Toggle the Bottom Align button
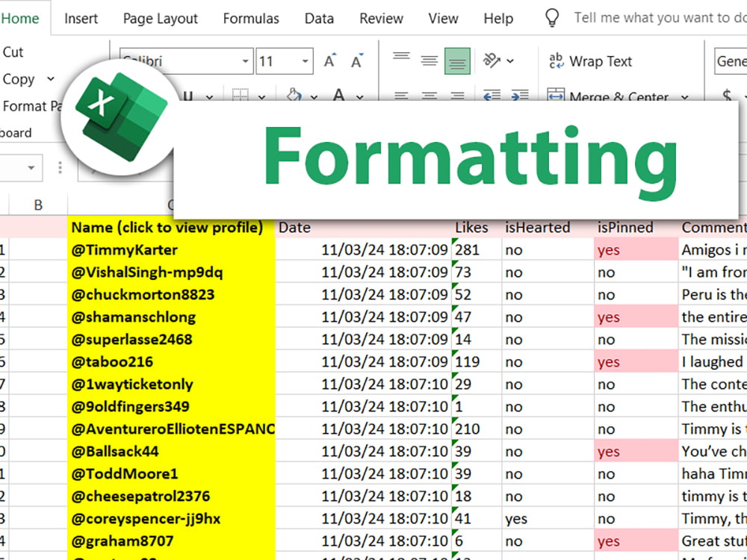Screen dimensions: 747x560 [x=457, y=60]
